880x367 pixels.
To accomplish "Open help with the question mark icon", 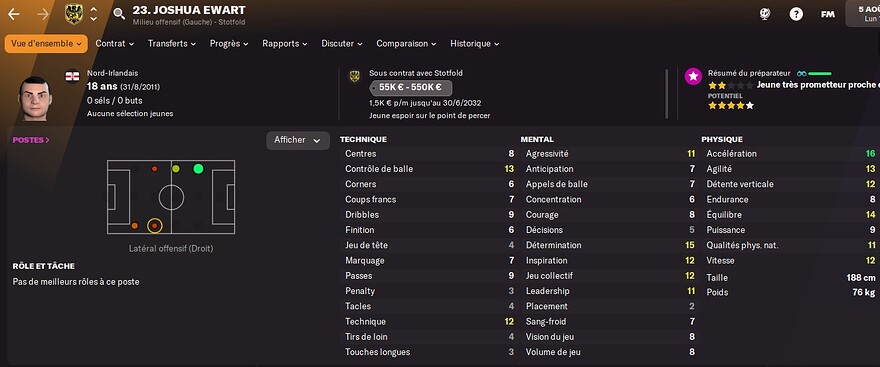I will coord(796,14).
